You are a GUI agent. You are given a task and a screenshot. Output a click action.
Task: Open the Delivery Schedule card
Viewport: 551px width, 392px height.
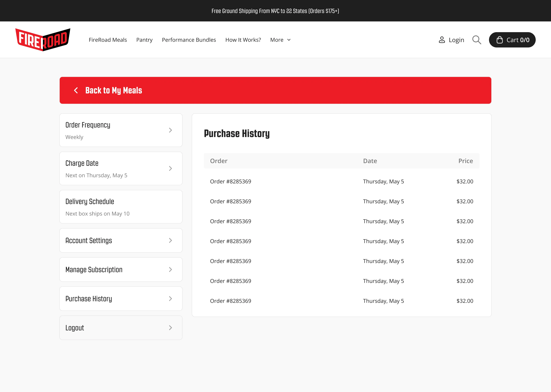(x=121, y=207)
